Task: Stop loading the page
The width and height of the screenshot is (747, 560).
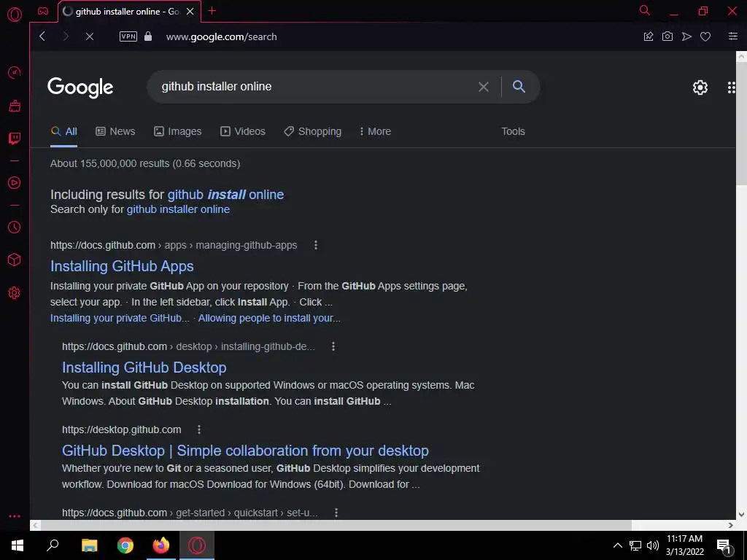Action: pos(89,36)
